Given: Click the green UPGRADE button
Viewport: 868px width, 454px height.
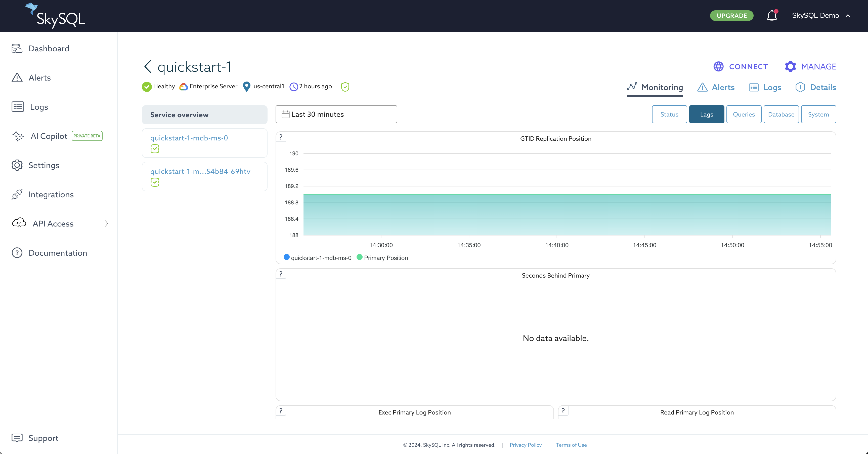Looking at the screenshot, I should click(x=731, y=16).
